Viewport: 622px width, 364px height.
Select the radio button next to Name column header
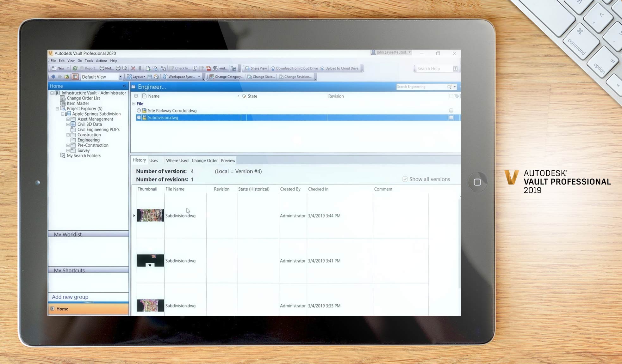coord(136,96)
